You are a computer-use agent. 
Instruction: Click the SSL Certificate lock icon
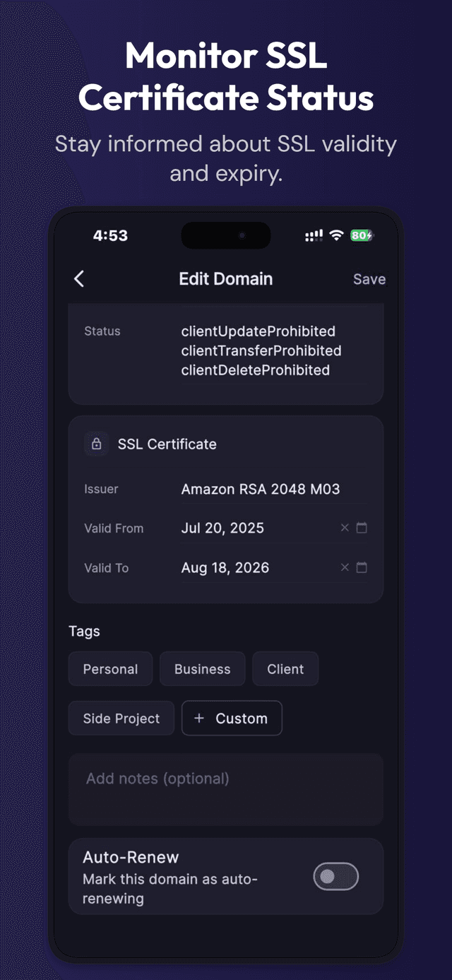(96, 444)
